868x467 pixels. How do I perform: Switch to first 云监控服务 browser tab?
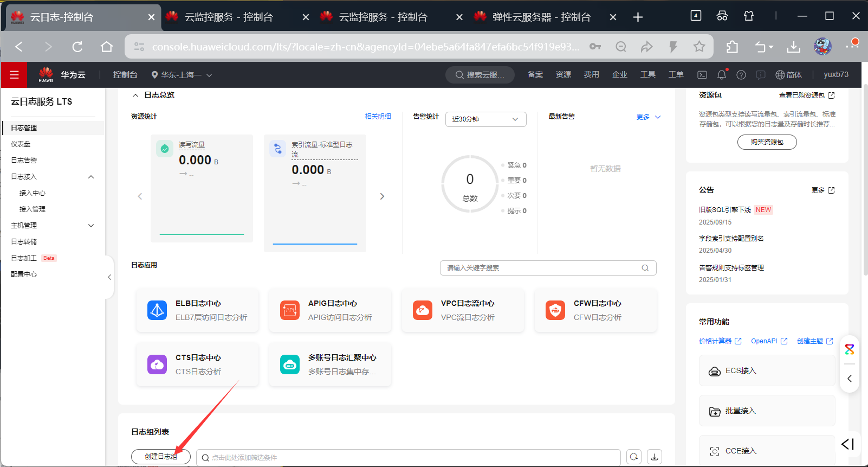coord(229,17)
